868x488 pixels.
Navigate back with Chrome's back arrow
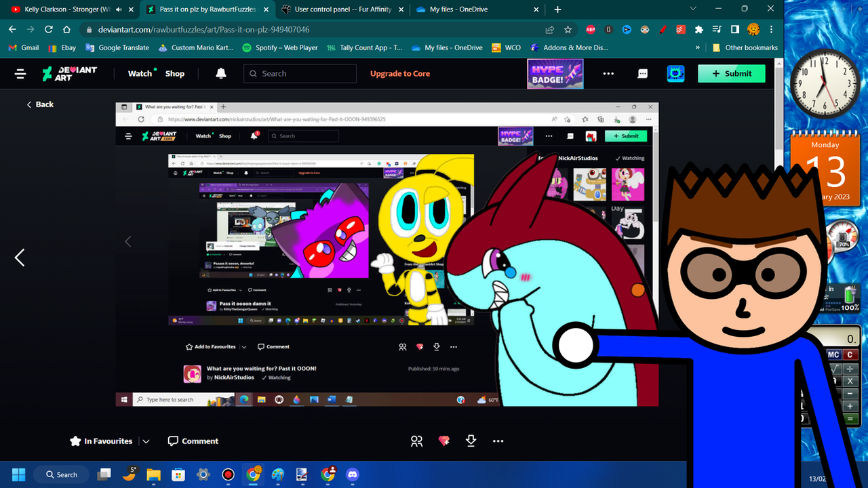pos(13,30)
